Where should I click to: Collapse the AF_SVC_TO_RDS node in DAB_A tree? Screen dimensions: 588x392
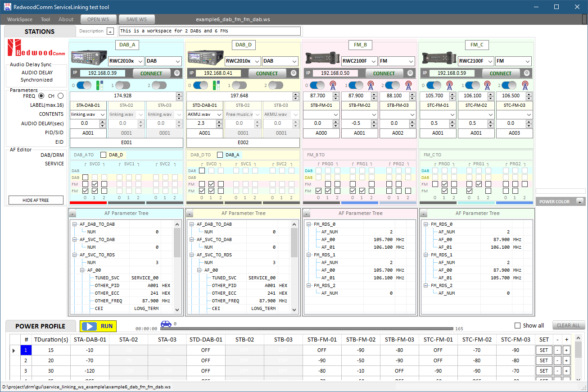(75, 255)
